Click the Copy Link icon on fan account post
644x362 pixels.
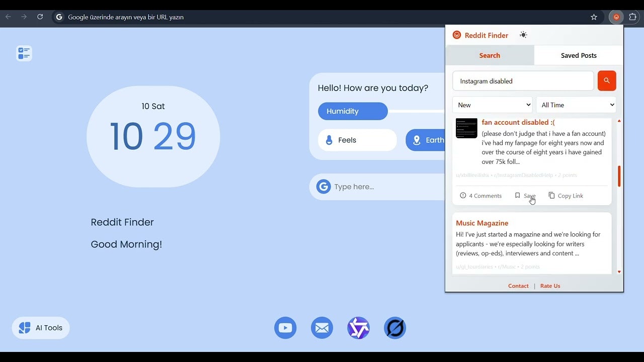pyautogui.click(x=551, y=196)
